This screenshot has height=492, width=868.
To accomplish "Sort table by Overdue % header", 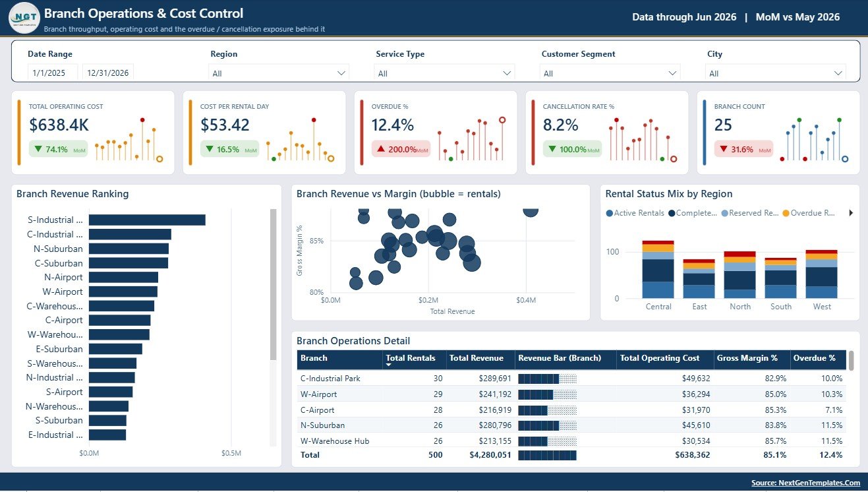I will click(x=818, y=358).
